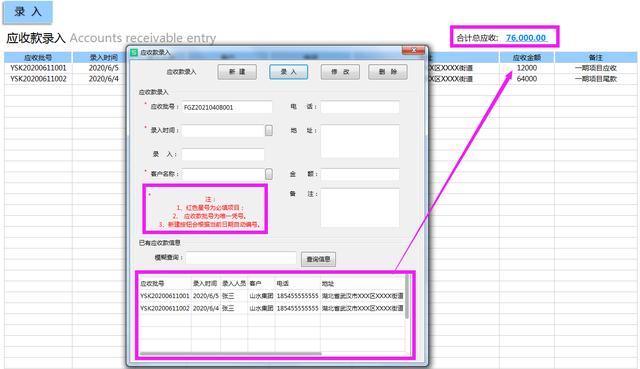Click the 删除 button in the dialog
The image size is (640, 369).
tap(388, 72)
